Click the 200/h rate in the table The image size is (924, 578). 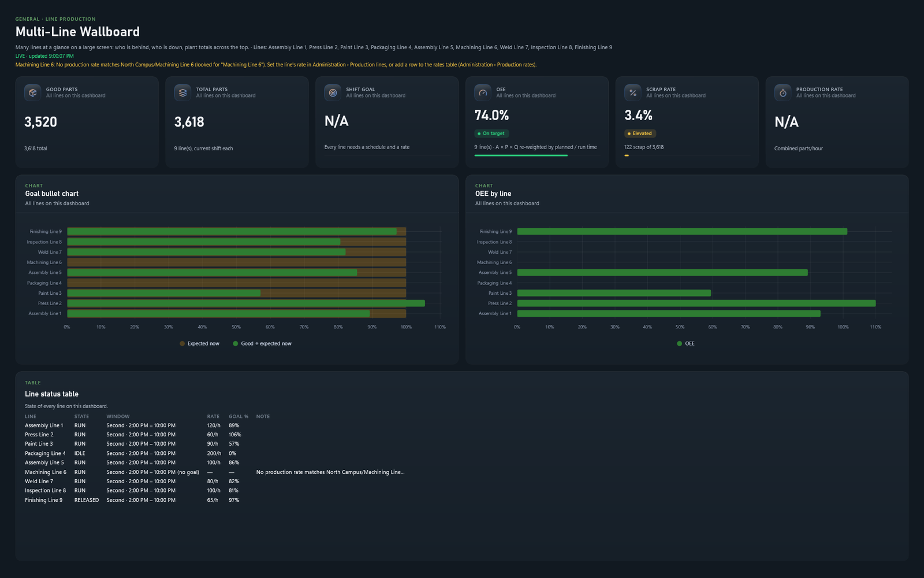pos(214,454)
